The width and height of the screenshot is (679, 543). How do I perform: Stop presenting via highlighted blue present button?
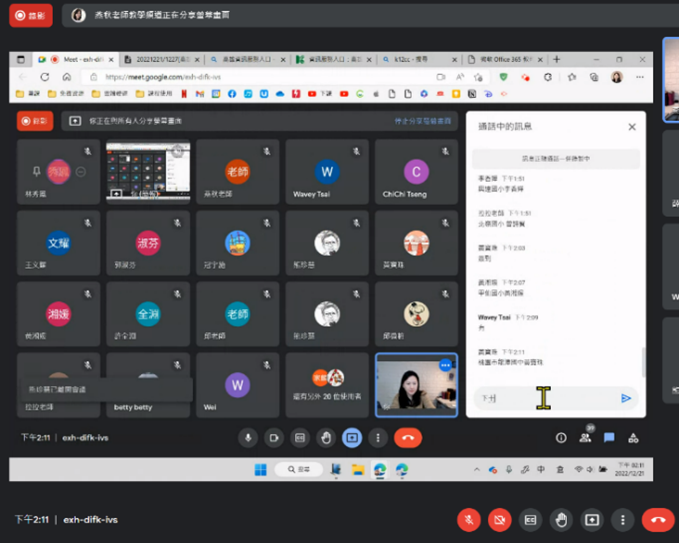coord(352,438)
